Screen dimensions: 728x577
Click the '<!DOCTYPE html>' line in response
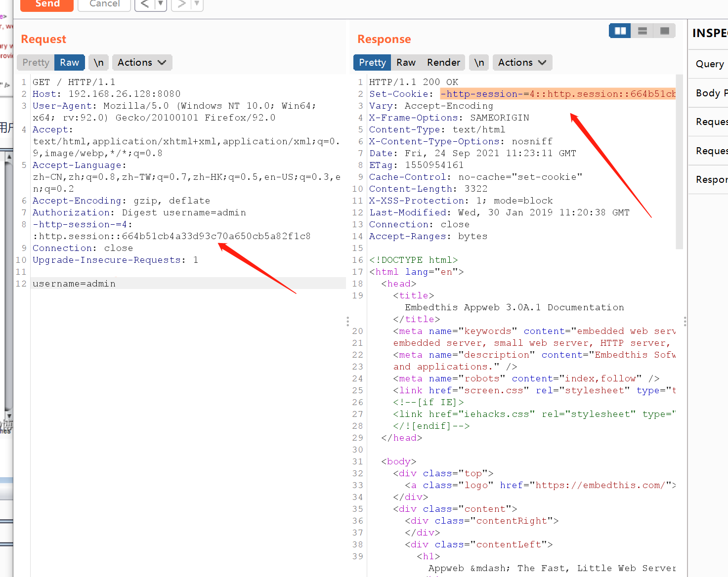pos(414,260)
